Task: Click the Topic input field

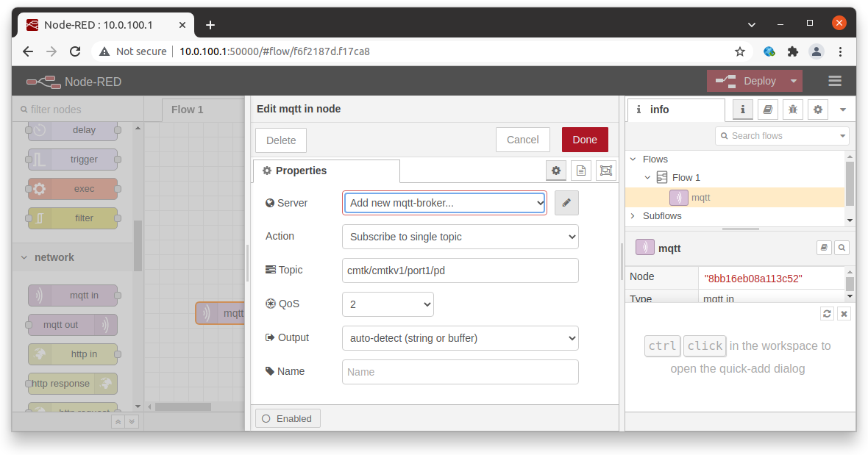Action: (x=460, y=271)
